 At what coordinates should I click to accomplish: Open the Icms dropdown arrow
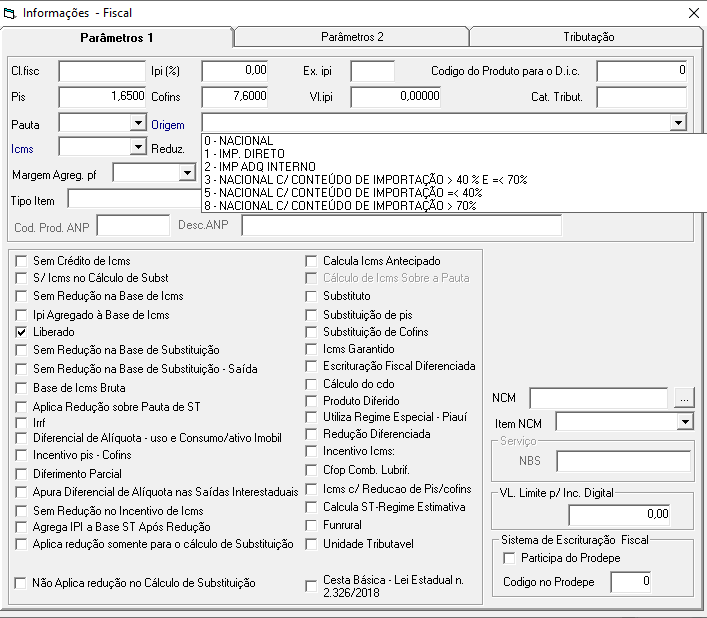pos(138,147)
